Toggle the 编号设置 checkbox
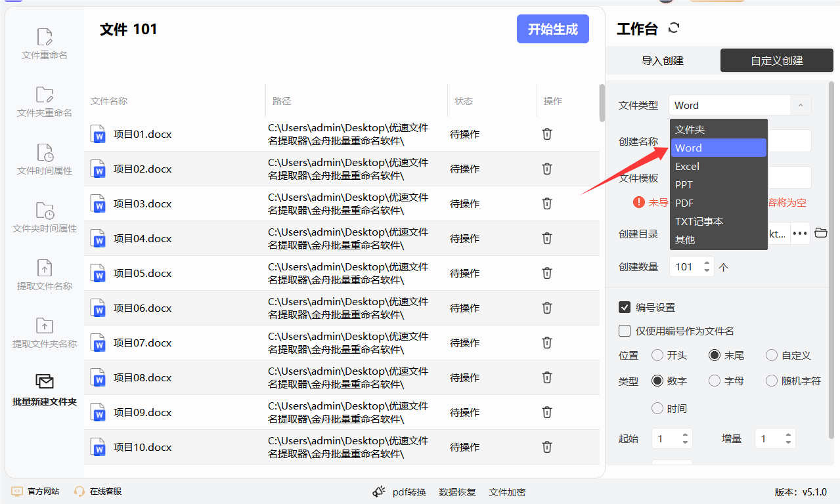Screen dimensions: 840x504 (x=625, y=307)
